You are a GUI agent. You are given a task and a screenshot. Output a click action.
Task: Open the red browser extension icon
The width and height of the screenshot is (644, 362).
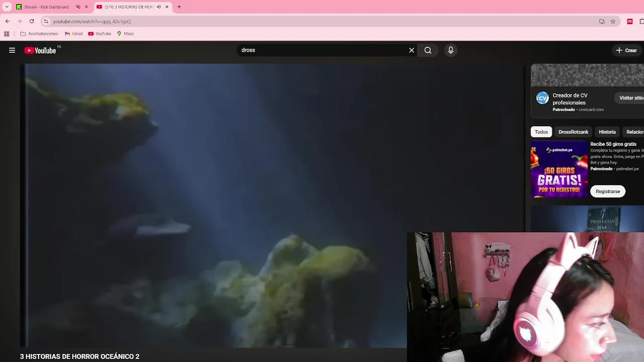tap(629, 21)
